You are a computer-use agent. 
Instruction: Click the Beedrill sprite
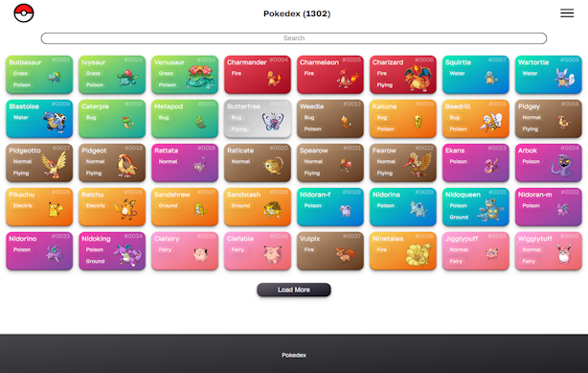click(491, 122)
